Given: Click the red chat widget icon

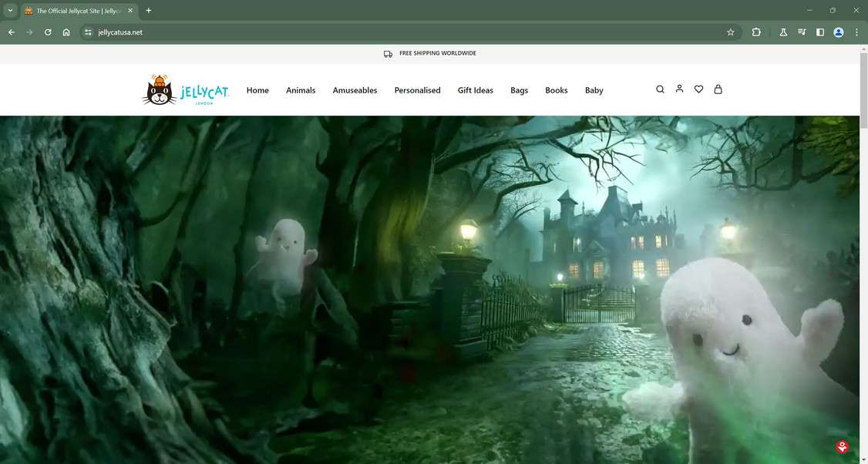Looking at the screenshot, I should tap(843, 446).
